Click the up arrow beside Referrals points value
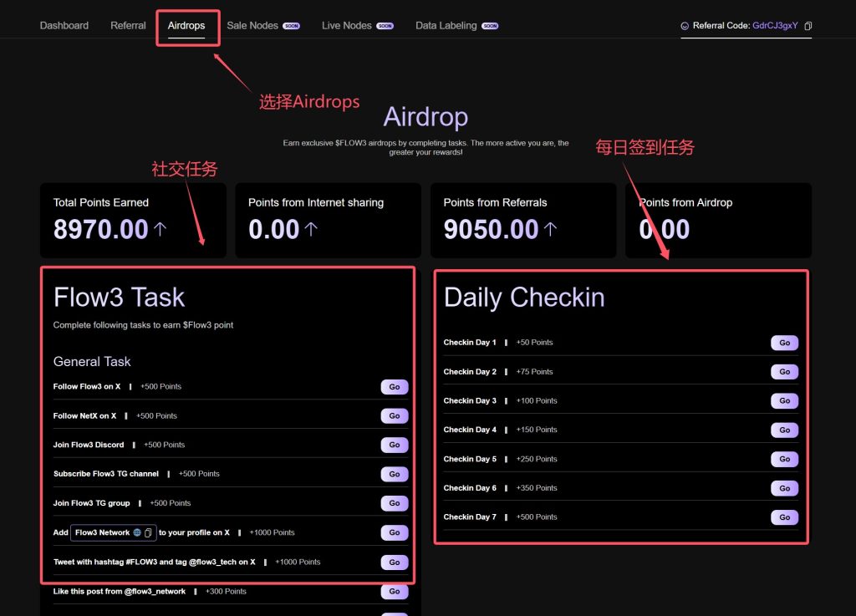The height and width of the screenshot is (616, 856). click(550, 229)
